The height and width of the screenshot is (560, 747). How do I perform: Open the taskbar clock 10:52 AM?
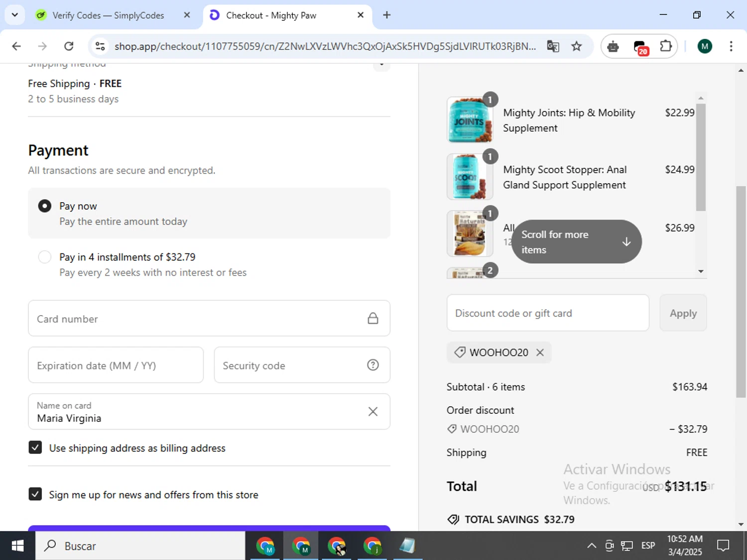(685, 546)
